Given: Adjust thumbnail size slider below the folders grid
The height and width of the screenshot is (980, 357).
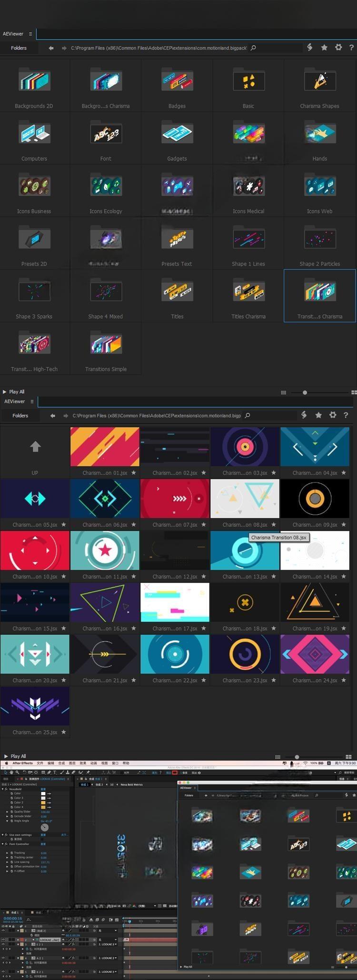Looking at the screenshot, I should point(305,393).
